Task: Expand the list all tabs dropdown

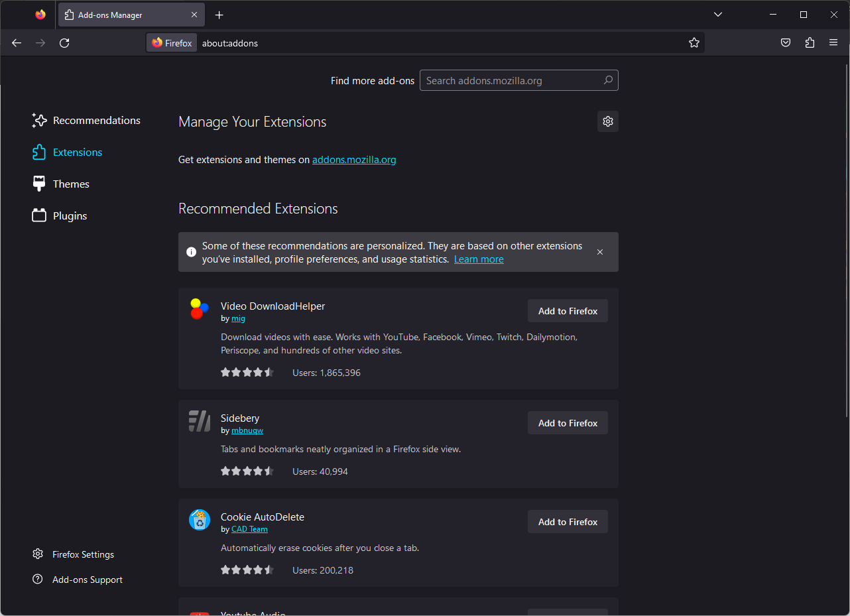Action: (x=717, y=15)
